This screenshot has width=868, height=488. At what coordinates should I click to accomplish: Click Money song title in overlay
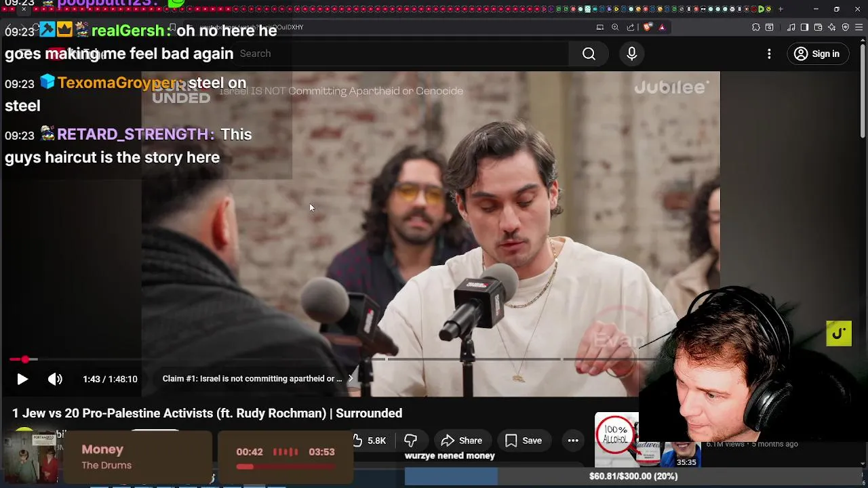click(x=102, y=449)
